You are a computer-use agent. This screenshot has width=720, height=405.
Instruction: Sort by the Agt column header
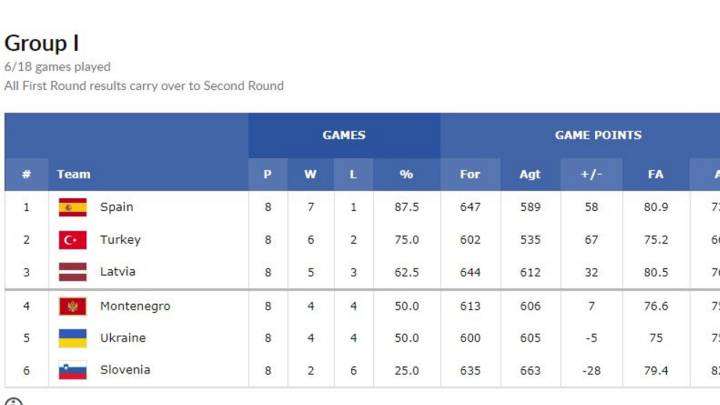530,174
